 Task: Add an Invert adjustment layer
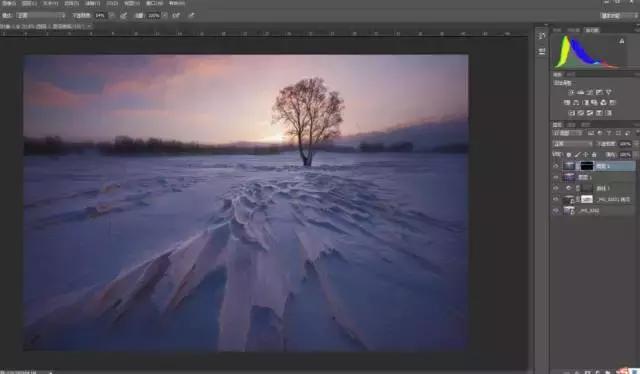tap(571, 113)
